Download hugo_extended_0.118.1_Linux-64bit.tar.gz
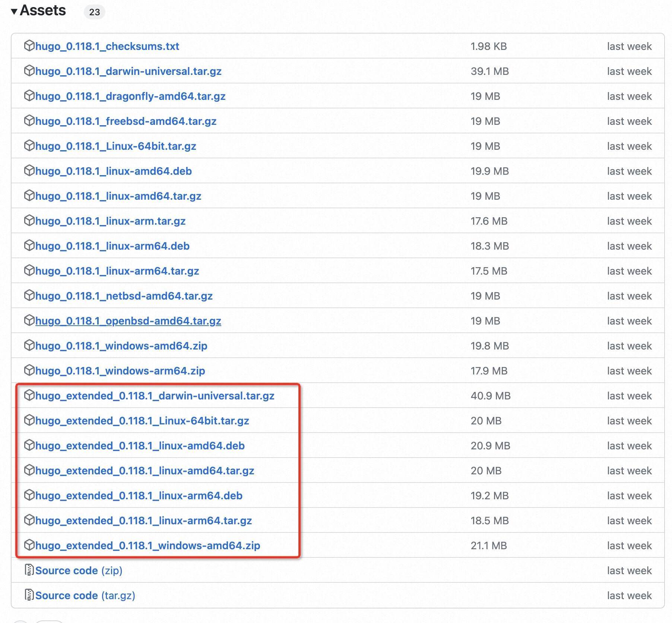The image size is (672, 623). 142,421
